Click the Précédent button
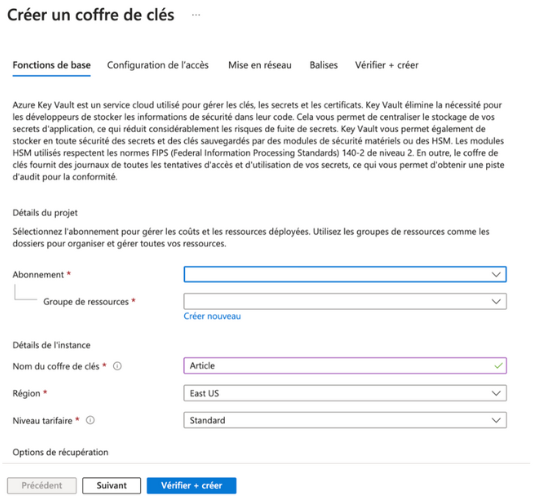This screenshot has height=500, width=547. 42,485
